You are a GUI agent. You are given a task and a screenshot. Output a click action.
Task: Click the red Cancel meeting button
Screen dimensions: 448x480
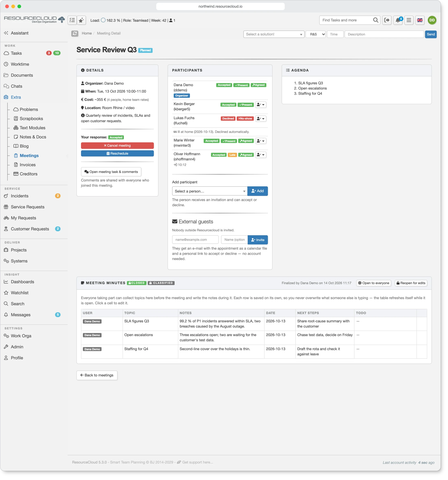pos(117,146)
